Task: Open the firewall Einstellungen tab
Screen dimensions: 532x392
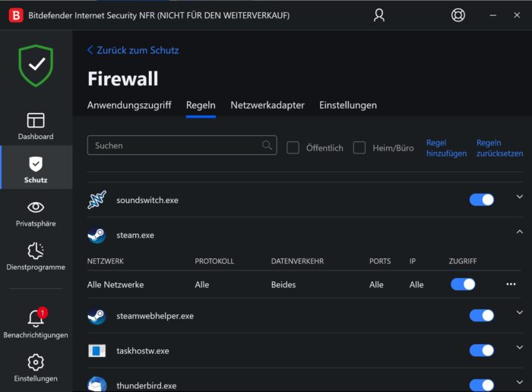Action: tap(348, 105)
